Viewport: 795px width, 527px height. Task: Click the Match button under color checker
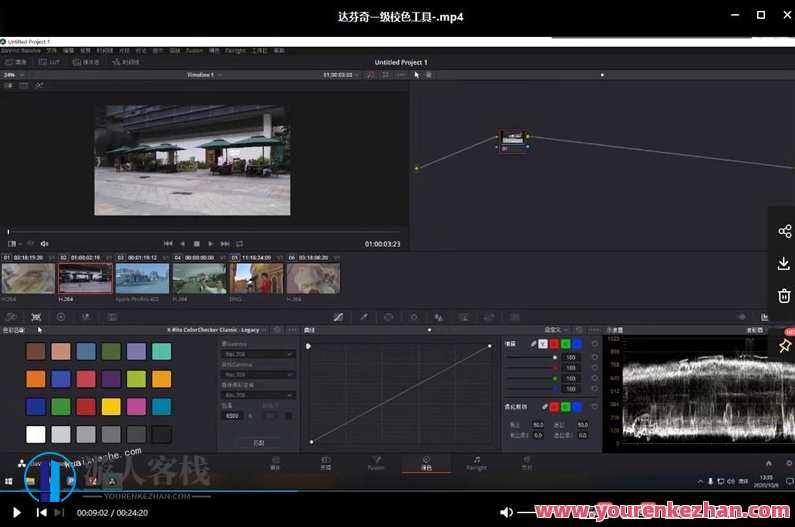click(x=258, y=442)
